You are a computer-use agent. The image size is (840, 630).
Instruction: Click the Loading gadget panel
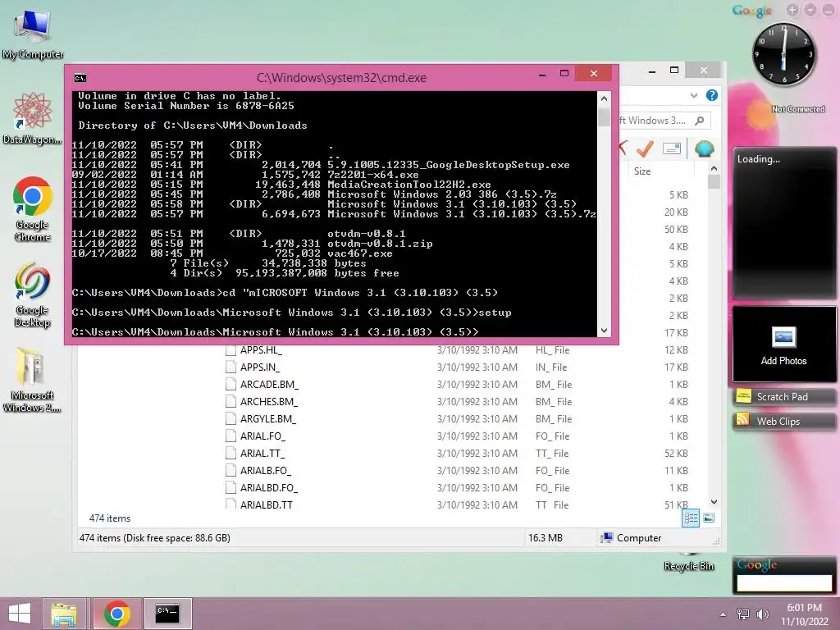click(x=783, y=223)
